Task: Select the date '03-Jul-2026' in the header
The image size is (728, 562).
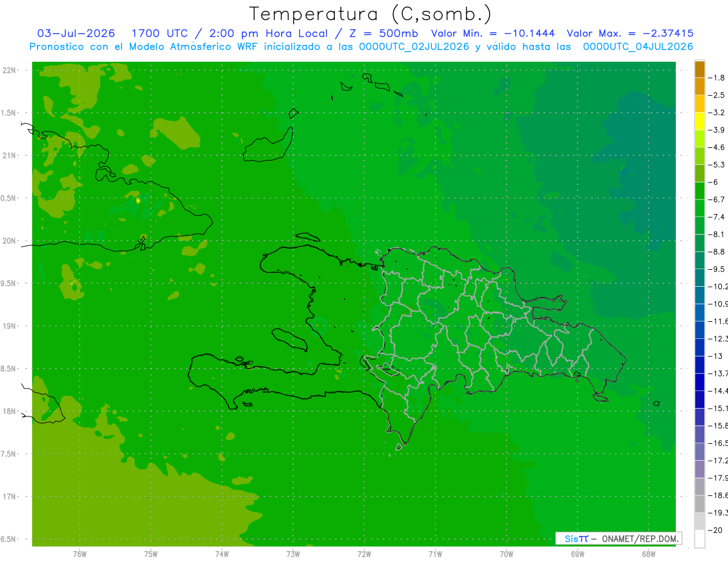Action: [77, 33]
